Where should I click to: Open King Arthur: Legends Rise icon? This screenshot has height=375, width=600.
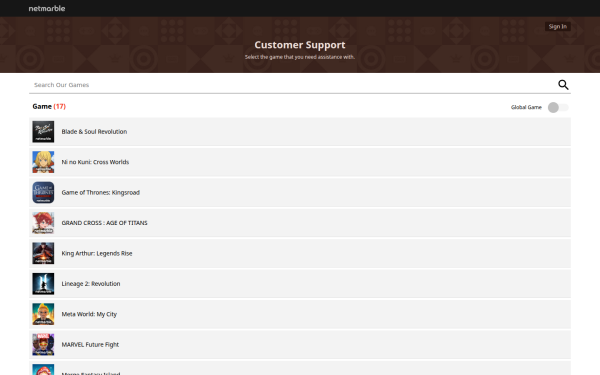tap(43, 253)
